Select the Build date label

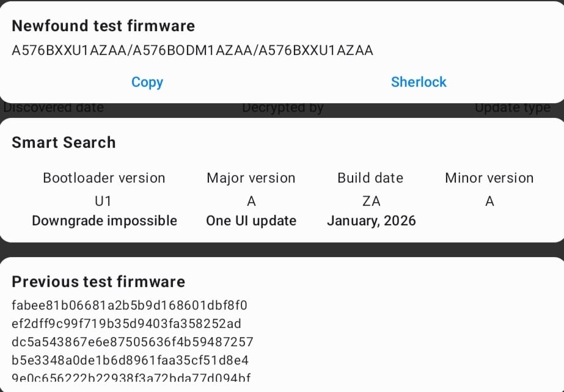[370, 178]
